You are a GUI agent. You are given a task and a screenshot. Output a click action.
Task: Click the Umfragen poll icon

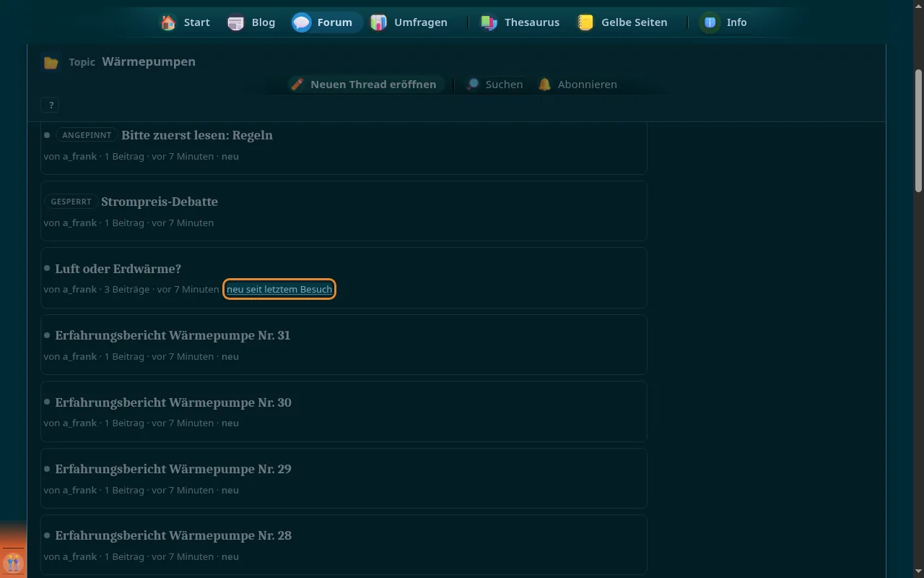378,22
